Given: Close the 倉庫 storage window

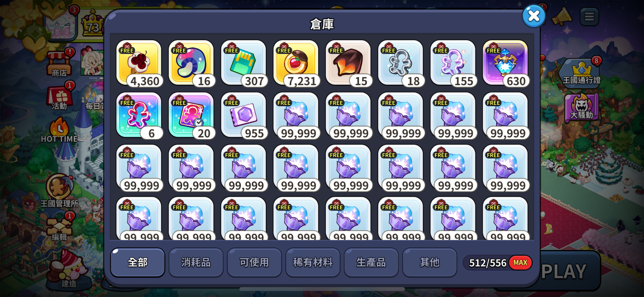Looking at the screenshot, I should click(534, 16).
